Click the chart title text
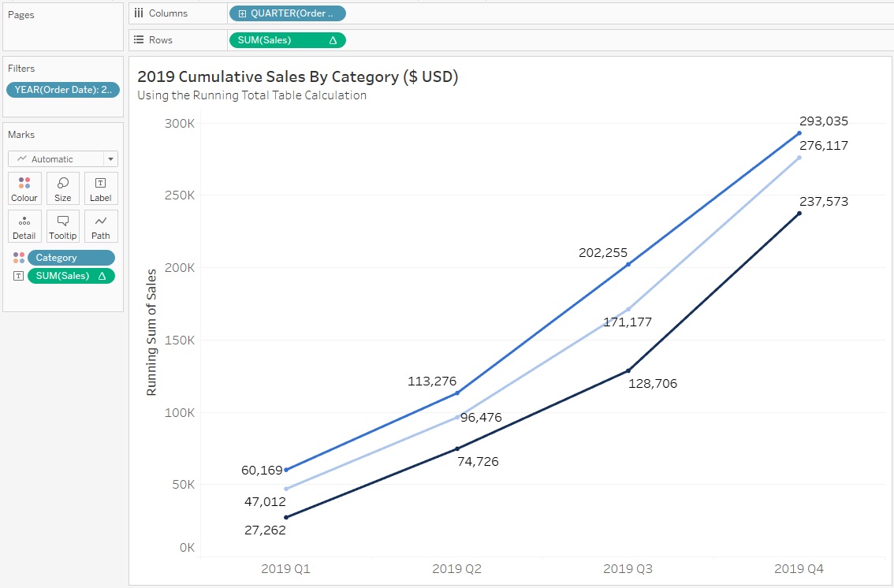Screen dimensions: 894x588 [297, 76]
